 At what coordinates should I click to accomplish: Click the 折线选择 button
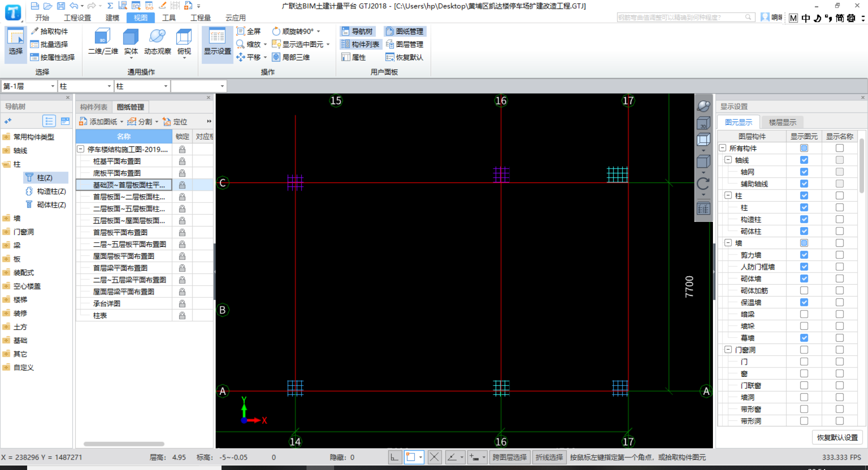tap(549, 457)
